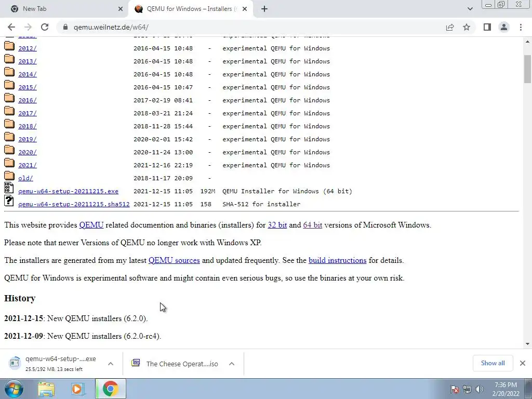Click the folder icon beside 2015/
Screen dimensions: 532x399
(9, 86)
